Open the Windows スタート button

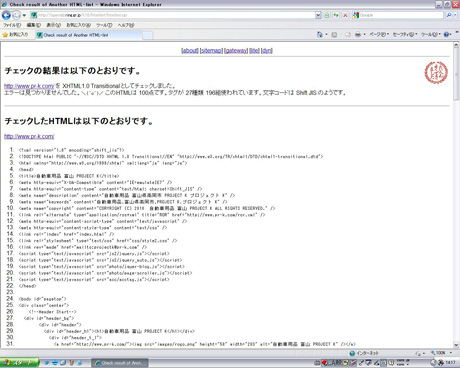click(x=20, y=363)
